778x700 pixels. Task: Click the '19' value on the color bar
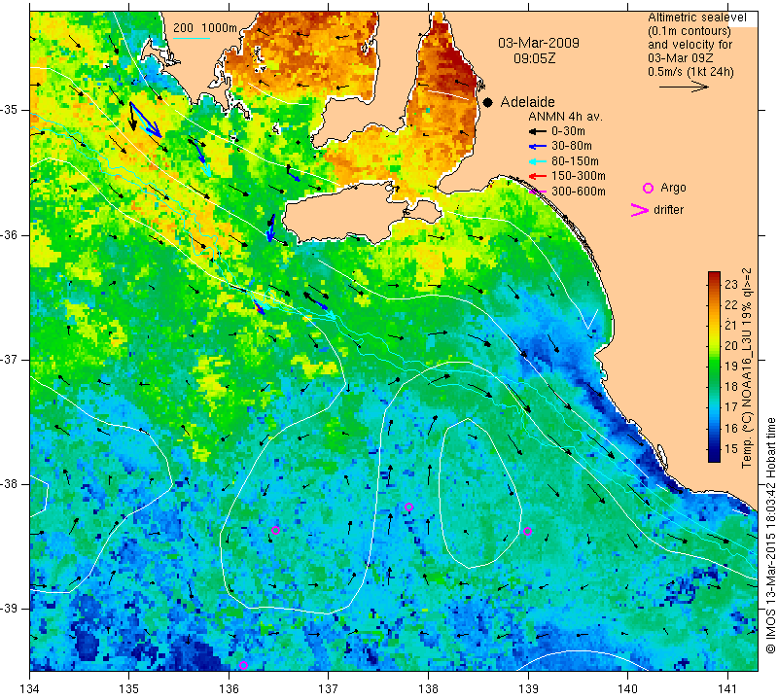tap(731, 367)
